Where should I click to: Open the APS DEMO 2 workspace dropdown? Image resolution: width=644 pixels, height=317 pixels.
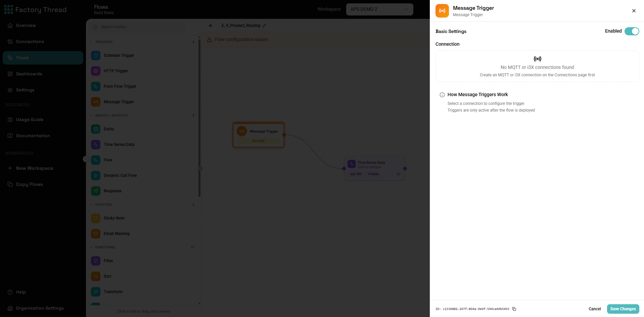[x=379, y=9]
